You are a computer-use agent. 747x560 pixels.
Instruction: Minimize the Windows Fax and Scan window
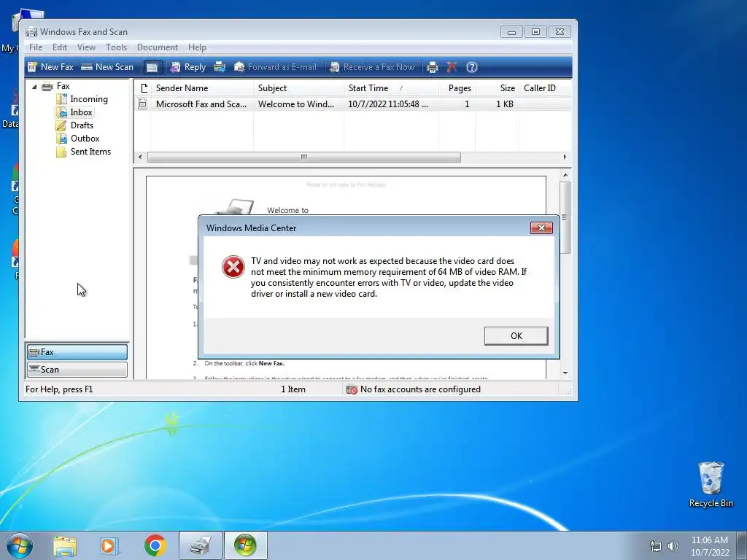[511, 32]
